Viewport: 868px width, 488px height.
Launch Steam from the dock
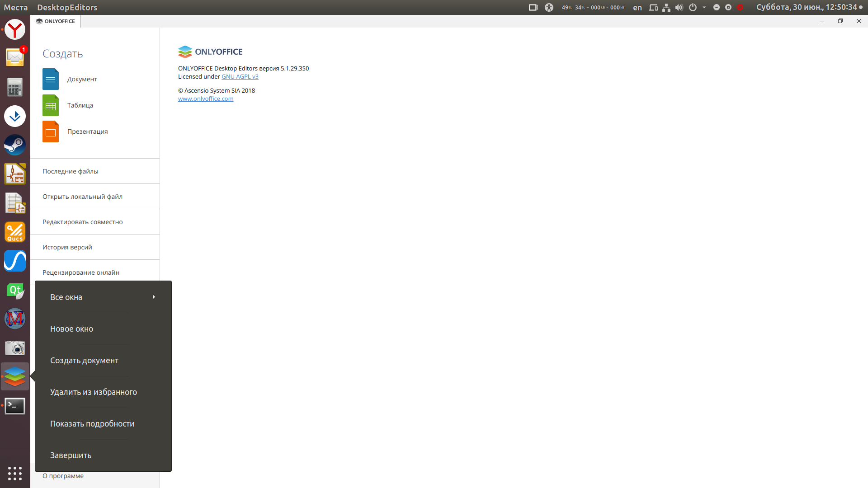point(15,145)
